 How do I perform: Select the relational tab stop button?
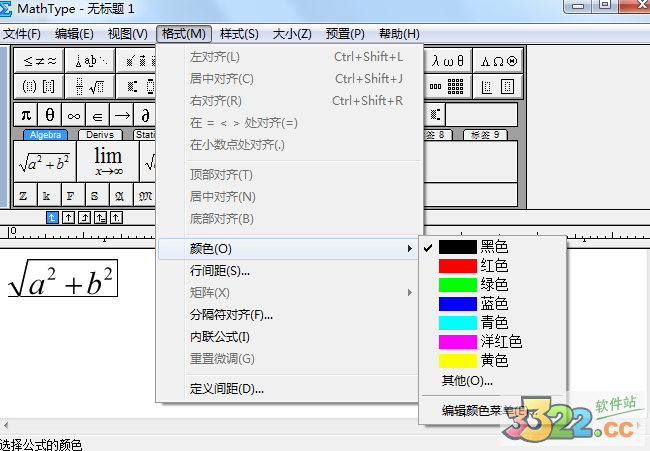101,217
